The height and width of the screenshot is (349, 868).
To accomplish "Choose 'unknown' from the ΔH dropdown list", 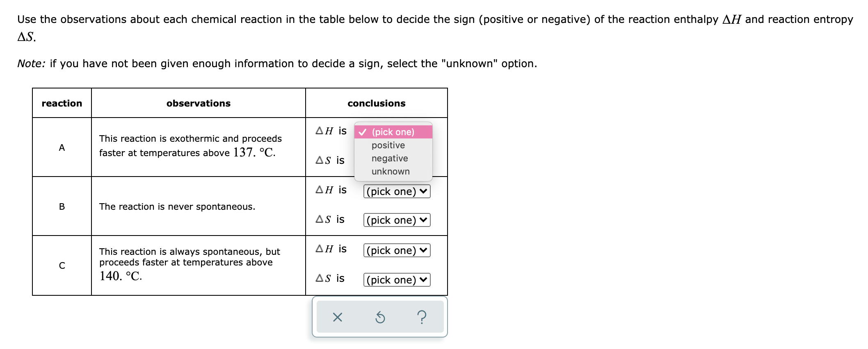I will (x=390, y=171).
